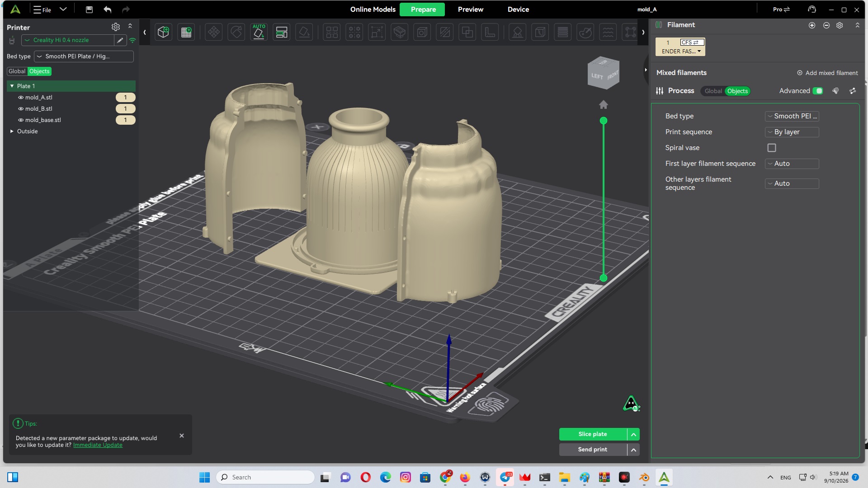Hide mold_A.stl using its eye icon
This screenshot has width=868, height=488.
pyautogui.click(x=20, y=98)
